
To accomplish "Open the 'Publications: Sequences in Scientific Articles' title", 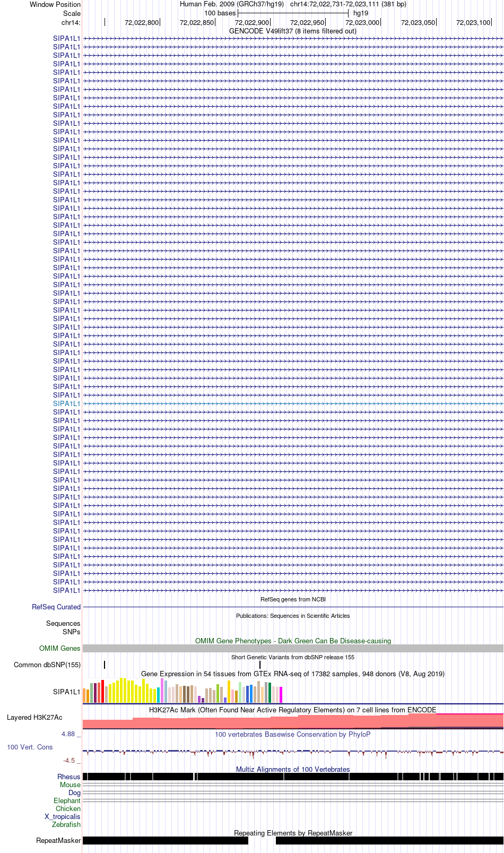I will [293, 616].
